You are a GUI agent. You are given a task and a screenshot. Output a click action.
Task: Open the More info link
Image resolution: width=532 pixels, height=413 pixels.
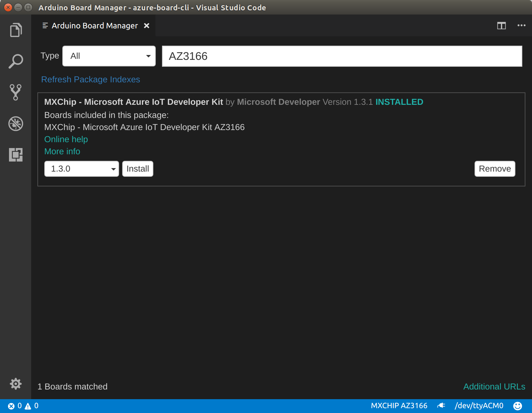tap(62, 152)
